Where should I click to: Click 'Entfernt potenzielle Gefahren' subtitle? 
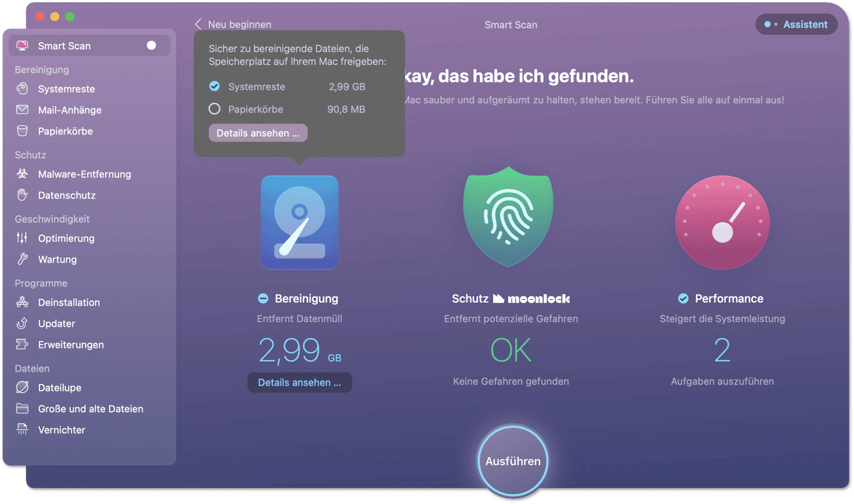click(511, 318)
